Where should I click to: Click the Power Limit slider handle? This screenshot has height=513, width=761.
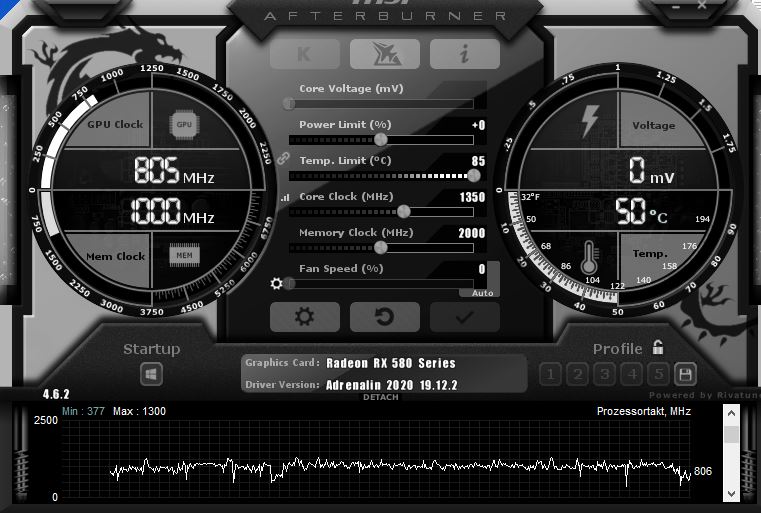point(381,140)
